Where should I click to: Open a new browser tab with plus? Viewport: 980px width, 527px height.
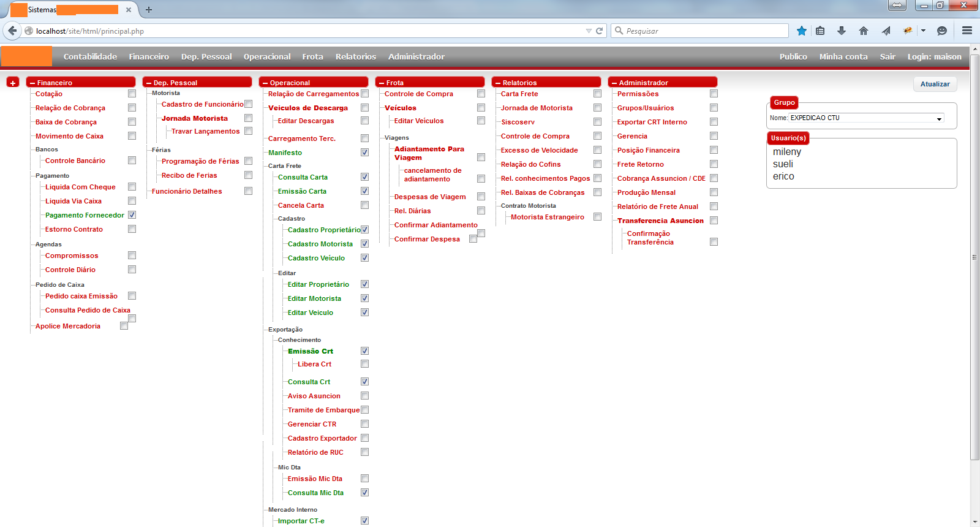pos(149,10)
